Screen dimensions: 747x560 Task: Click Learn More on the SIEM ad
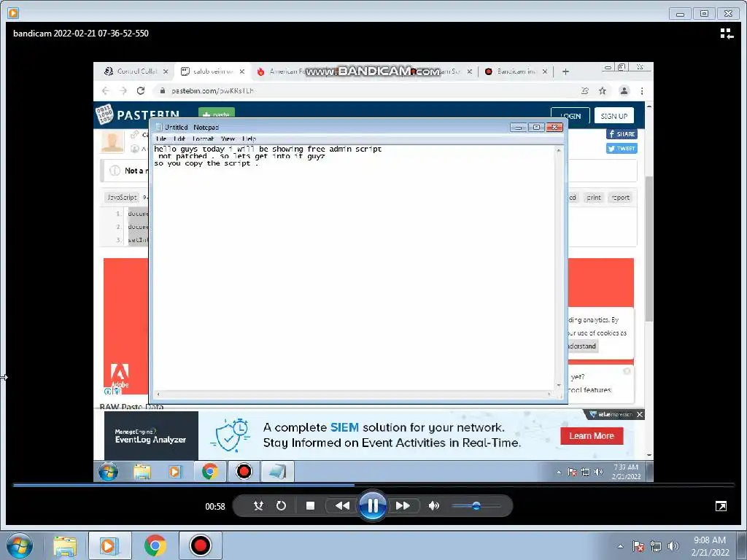pos(591,436)
